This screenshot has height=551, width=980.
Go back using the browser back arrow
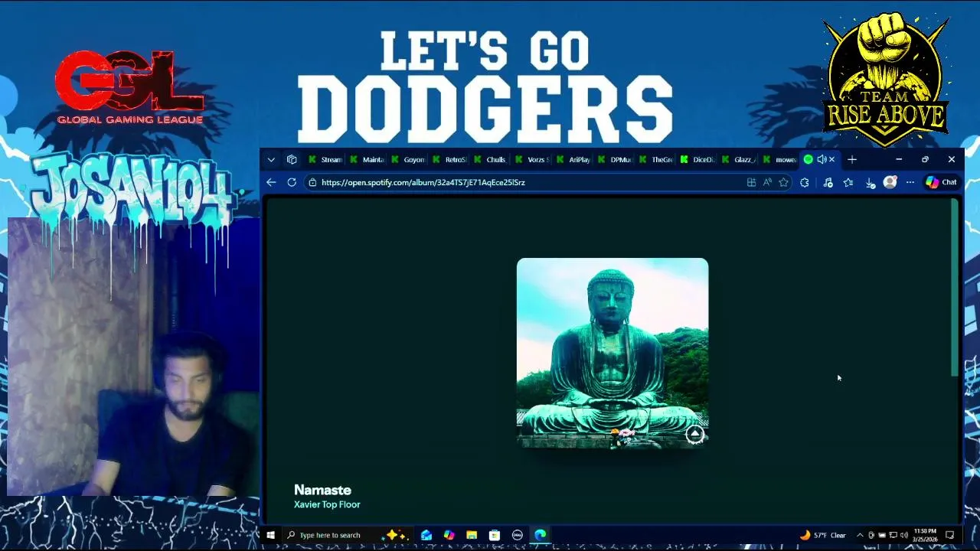click(x=271, y=182)
